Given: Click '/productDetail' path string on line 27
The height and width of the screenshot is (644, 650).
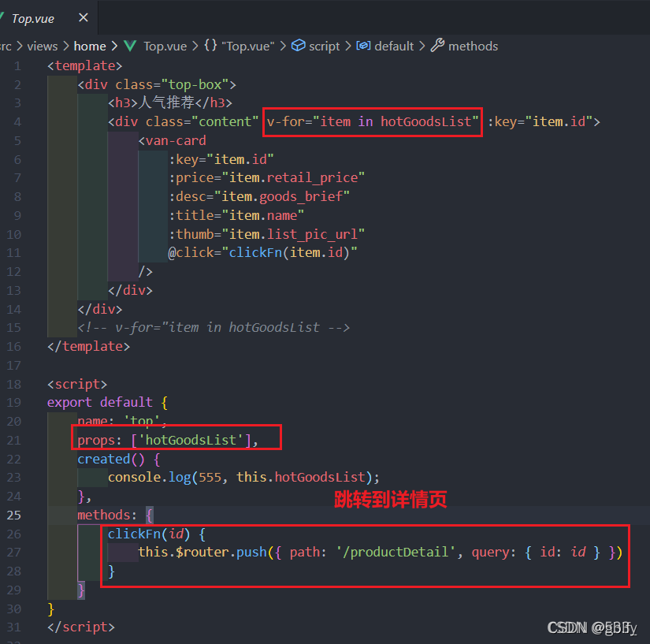Looking at the screenshot, I should [396, 553].
